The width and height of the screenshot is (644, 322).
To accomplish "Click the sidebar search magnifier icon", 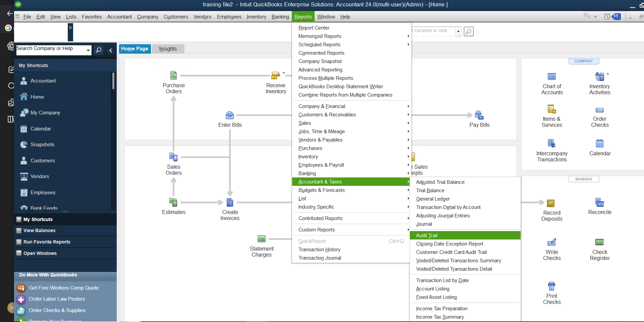I will 99,50.
